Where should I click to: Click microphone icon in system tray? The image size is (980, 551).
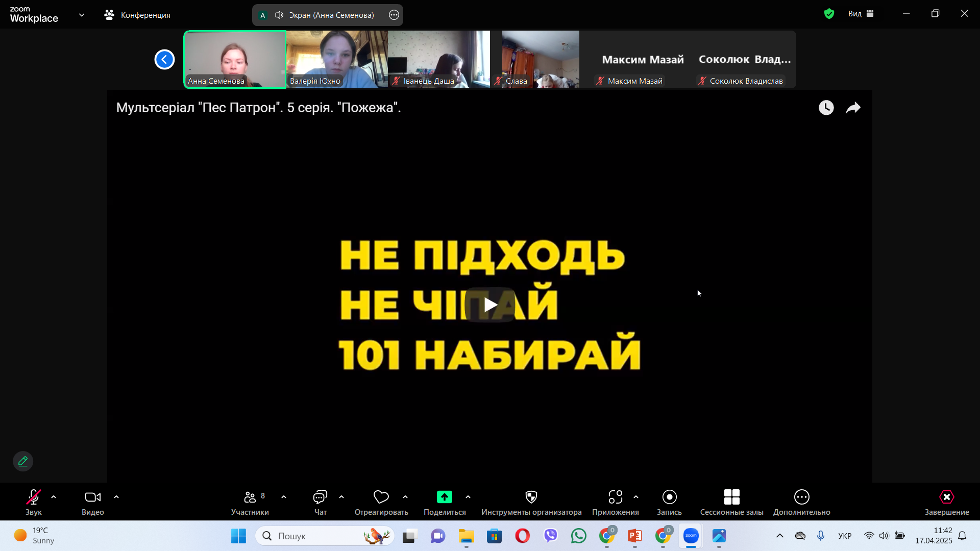[x=821, y=536]
